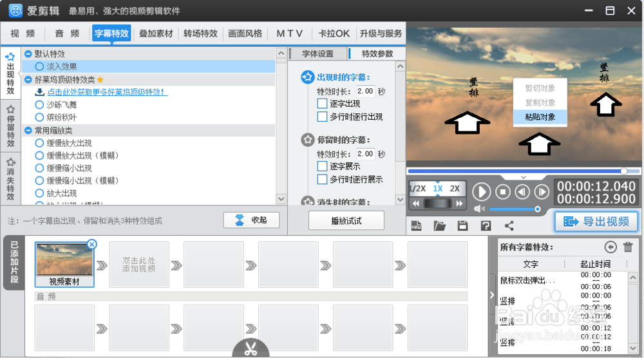This screenshot has height=358, width=644.
Task: Select 沙砾飞舞 effect
Action: (x=39, y=105)
